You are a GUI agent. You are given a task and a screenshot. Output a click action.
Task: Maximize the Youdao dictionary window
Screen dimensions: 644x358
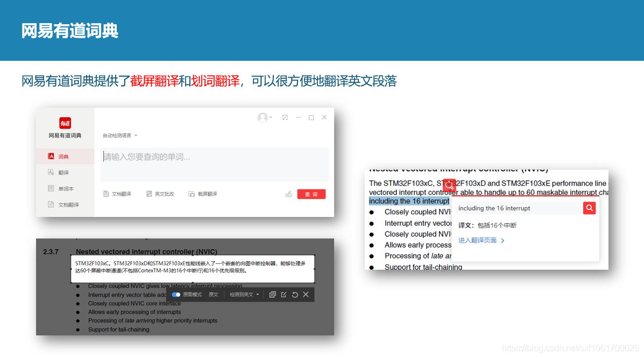click(312, 117)
